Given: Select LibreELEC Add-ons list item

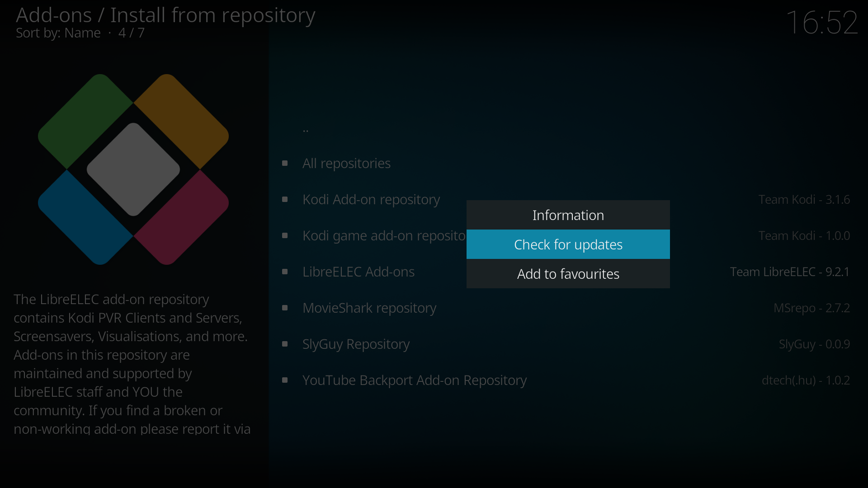Looking at the screenshot, I should point(358,272).
